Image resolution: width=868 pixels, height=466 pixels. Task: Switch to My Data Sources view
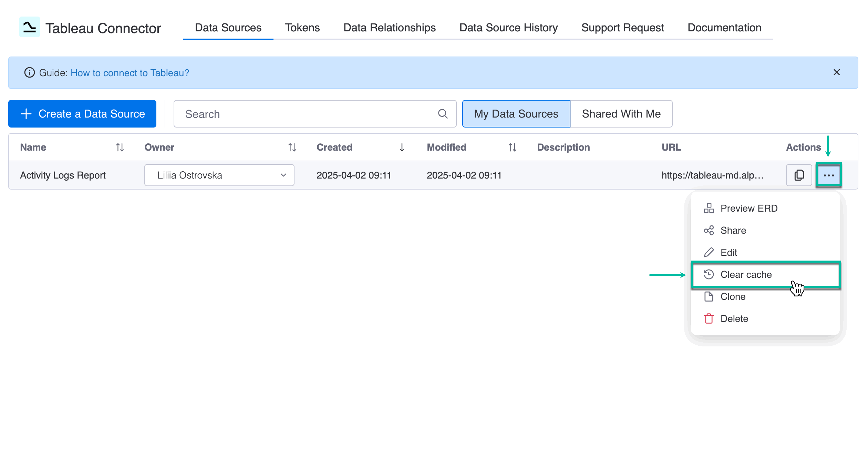[x=516, y=114]
